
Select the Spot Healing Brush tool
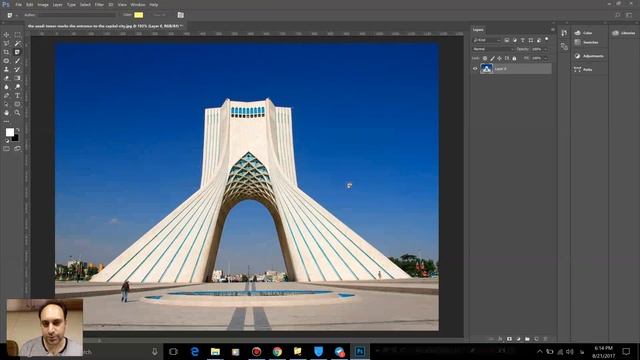[6, 61]
